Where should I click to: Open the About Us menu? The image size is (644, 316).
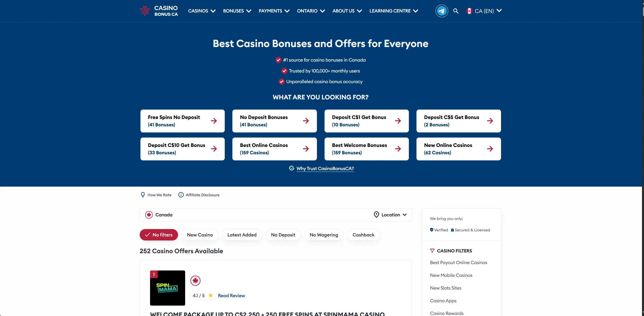347,11
